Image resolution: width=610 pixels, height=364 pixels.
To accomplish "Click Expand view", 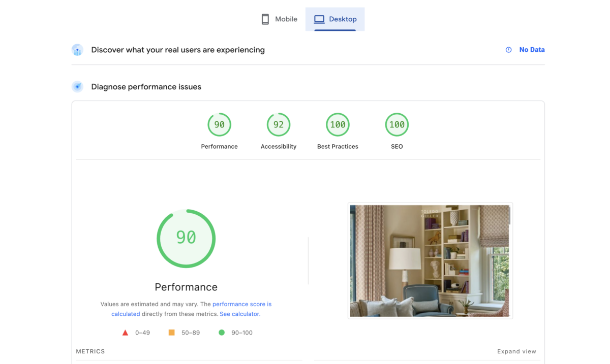I will 516,351.
